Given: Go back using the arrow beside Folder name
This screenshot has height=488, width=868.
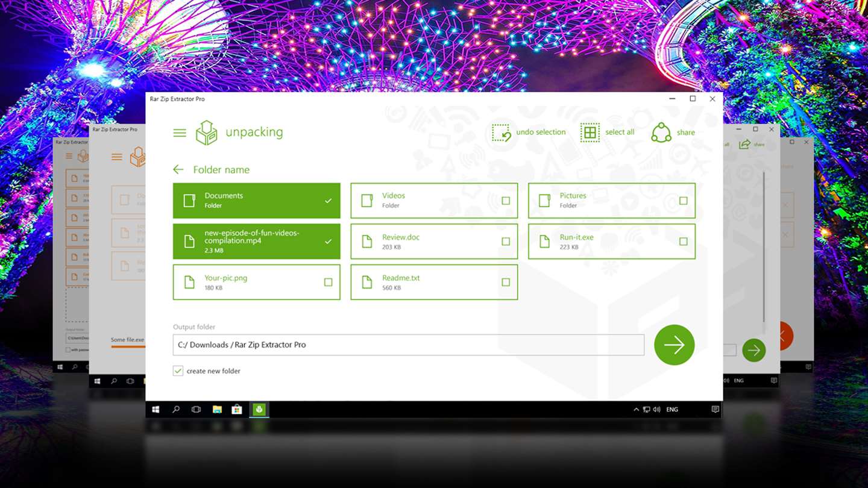Looking at the screenshot, I should [x=178, y=170].
